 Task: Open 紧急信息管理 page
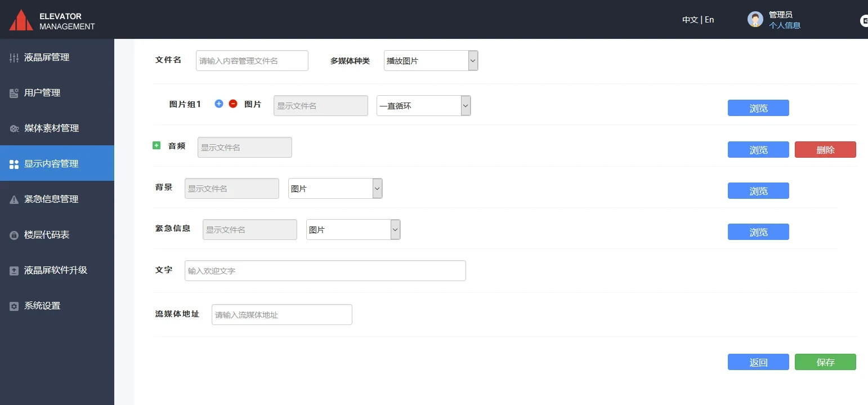[57, 199]
